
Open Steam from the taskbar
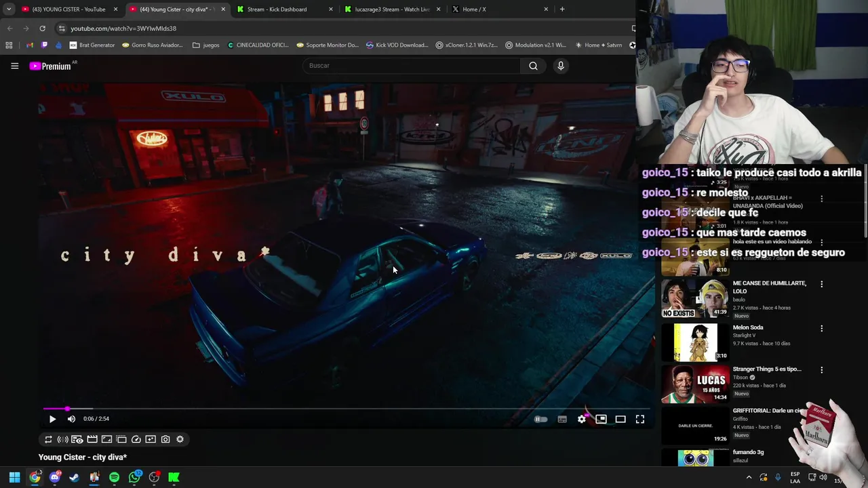(75, 477)
